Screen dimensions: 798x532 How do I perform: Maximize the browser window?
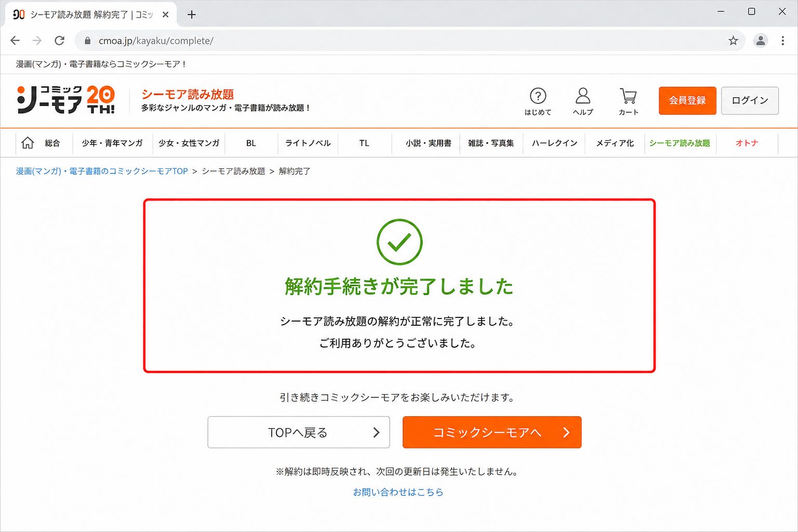pyautogui.click(x=751, y=11)
